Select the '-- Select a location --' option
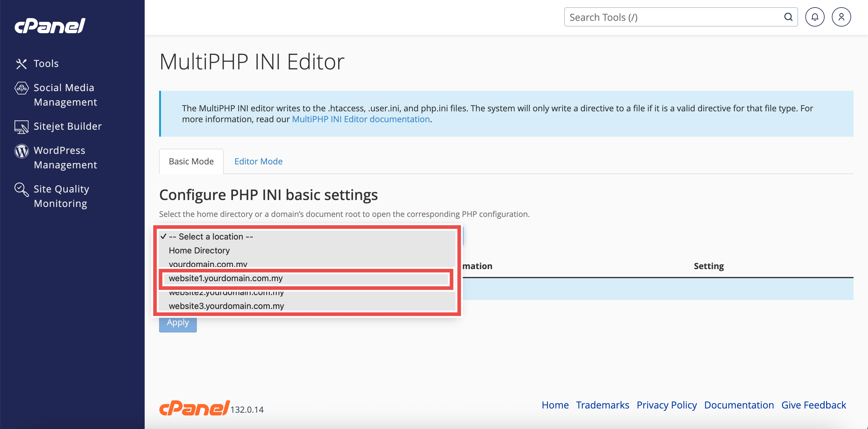Image resolution: width=868 pixels, height=429 pixels. (x=211, y=237)
